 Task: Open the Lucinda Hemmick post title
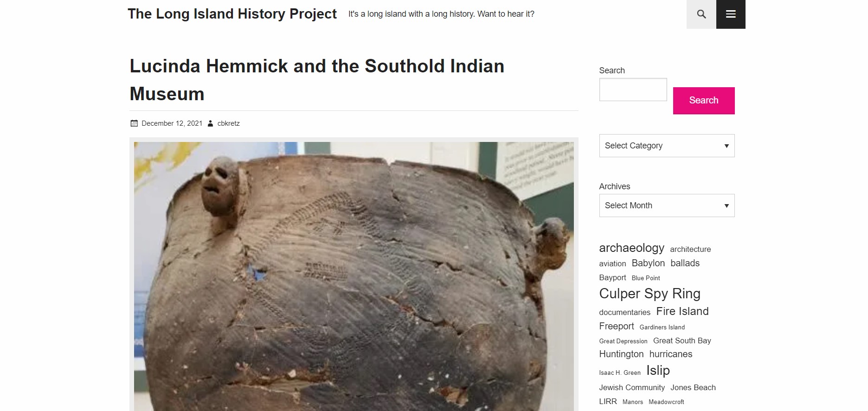[317, 80]
